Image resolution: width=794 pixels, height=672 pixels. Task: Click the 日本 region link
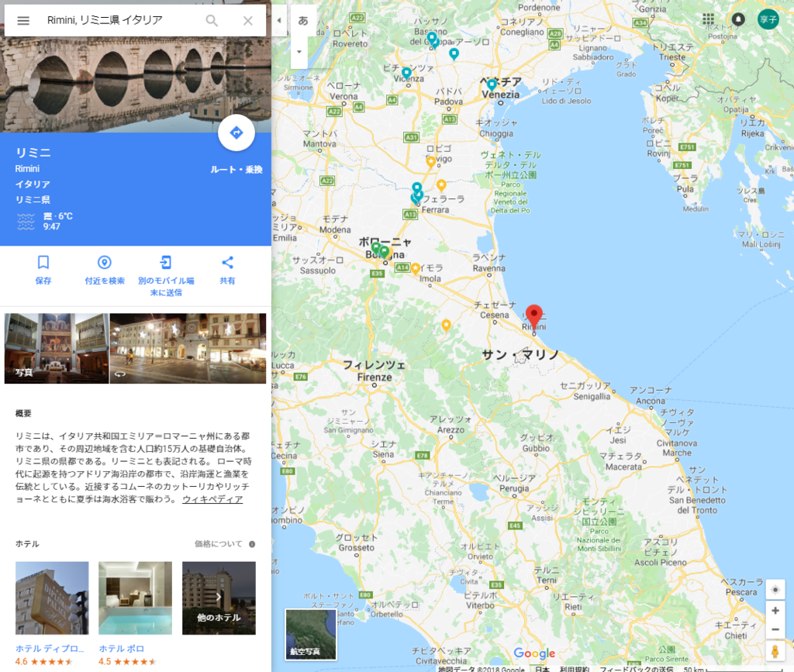542,669
